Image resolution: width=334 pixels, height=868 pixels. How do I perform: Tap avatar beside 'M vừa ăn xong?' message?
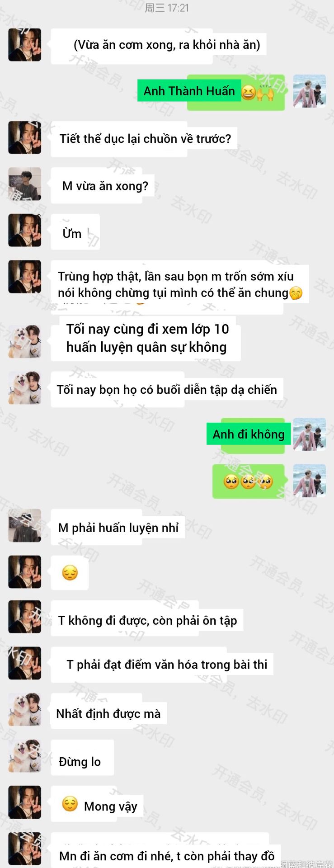point(25,184)
